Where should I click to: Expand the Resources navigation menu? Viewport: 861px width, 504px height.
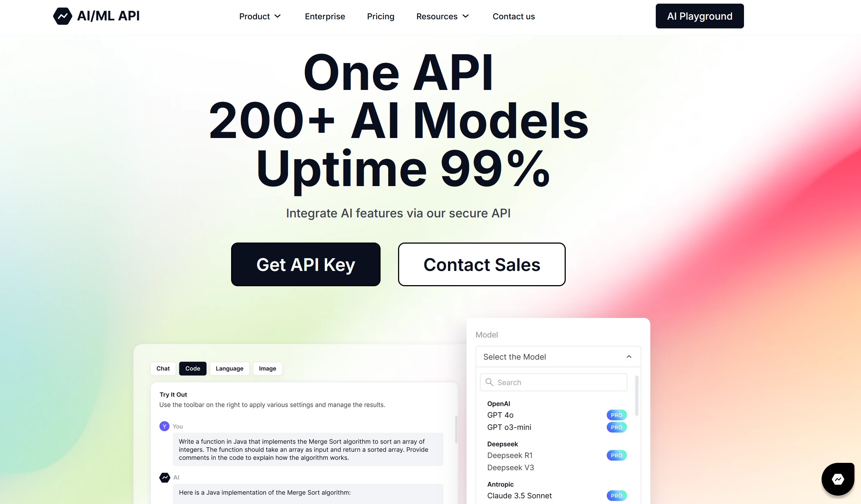[443, 16]
